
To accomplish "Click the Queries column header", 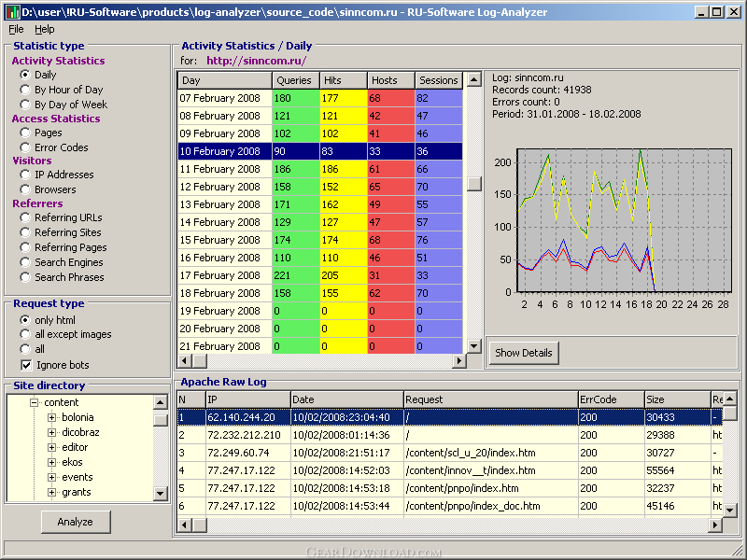I will [x=295, y=81].
